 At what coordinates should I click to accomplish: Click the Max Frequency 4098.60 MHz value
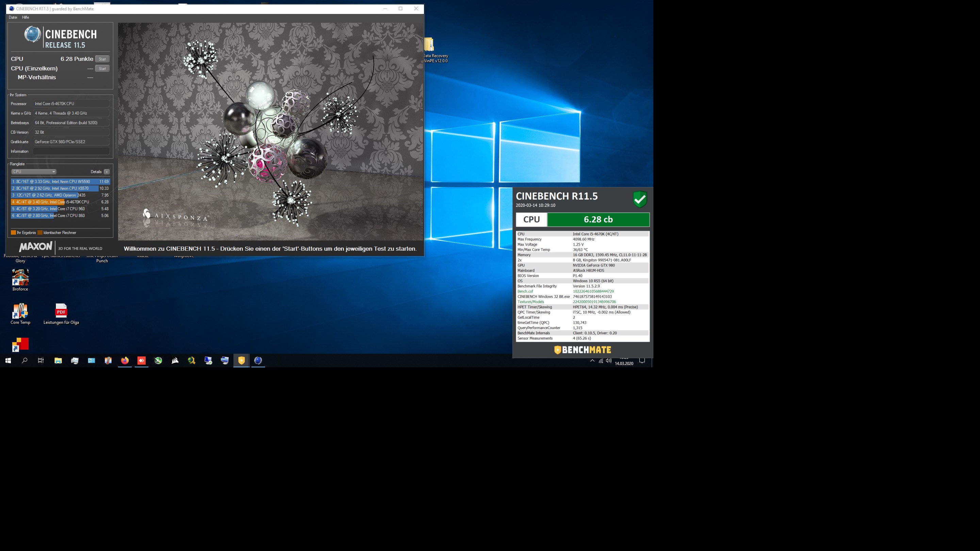tap(583, 239)
